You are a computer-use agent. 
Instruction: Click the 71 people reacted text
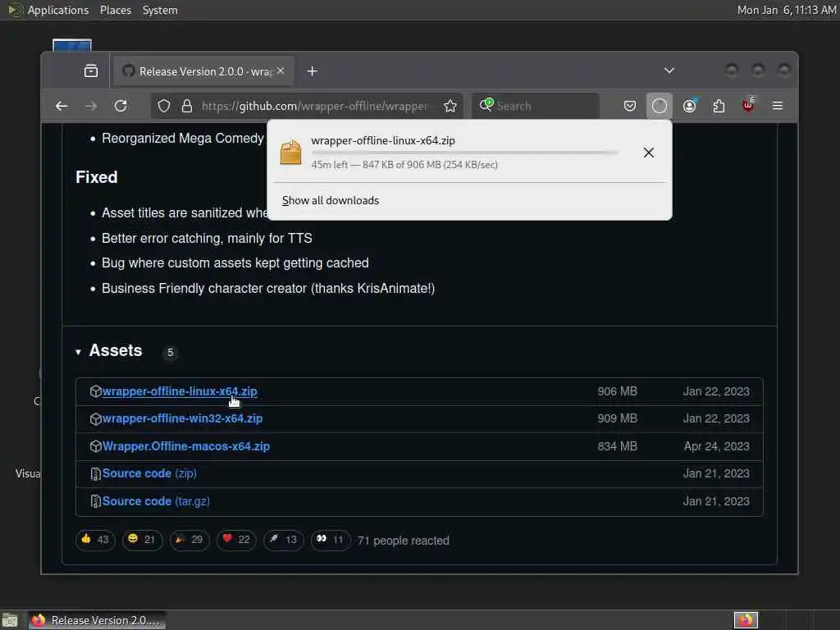[x=404, y=541]
